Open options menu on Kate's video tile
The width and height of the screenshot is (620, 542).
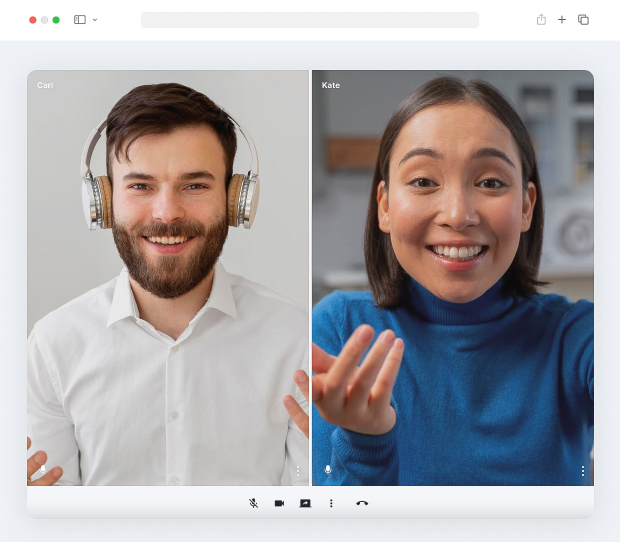point(583,470)
